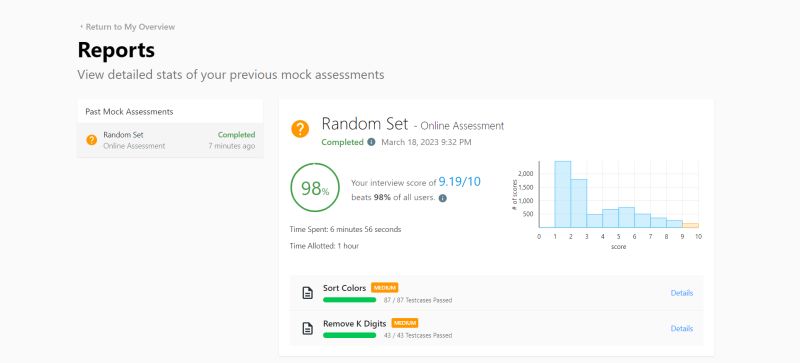
Task: Click the 9.19/10 interview score text
Action: coord(459,182)
